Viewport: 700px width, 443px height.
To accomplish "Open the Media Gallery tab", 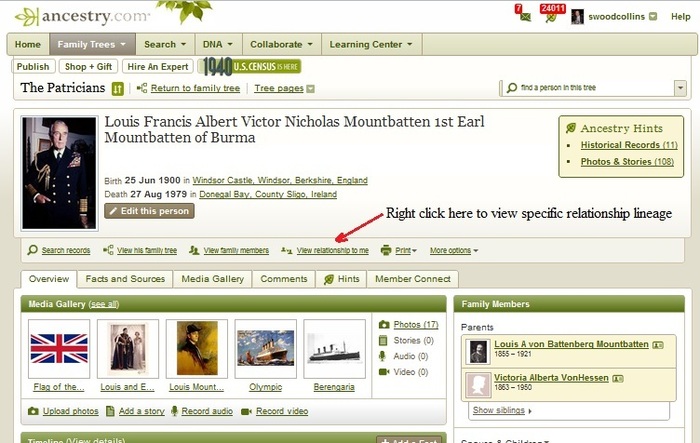I will pyautogui.click(x=212, y=279).
